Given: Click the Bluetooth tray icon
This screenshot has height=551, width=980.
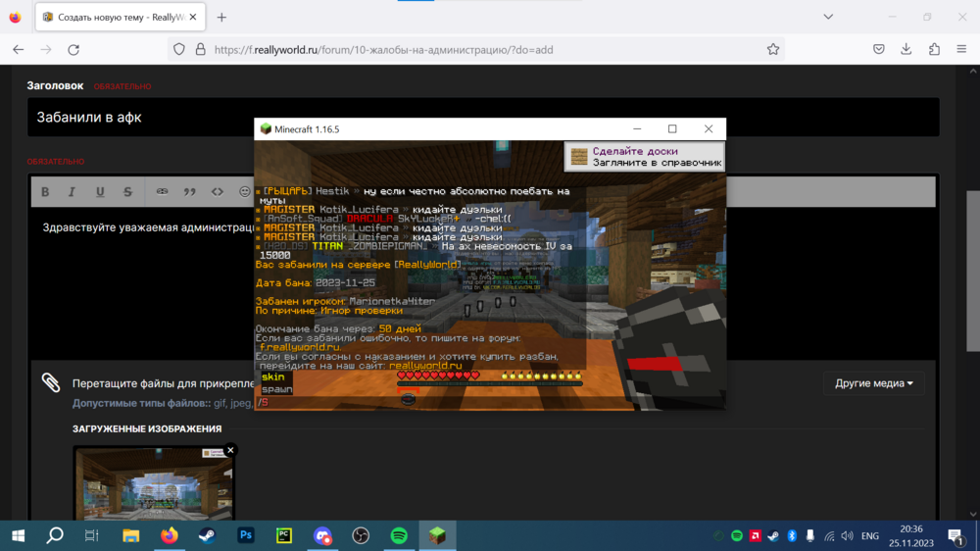Looking at the screenshot, I should click(792, 536).
